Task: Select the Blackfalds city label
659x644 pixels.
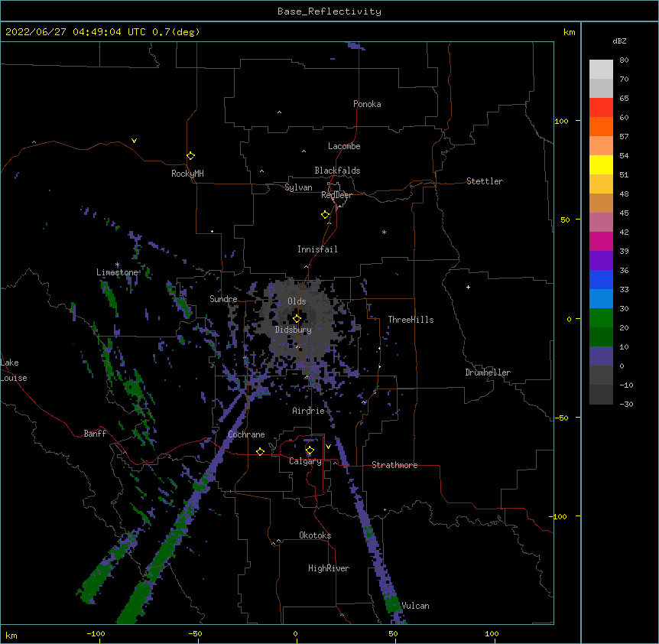Action: coord(337,171)
